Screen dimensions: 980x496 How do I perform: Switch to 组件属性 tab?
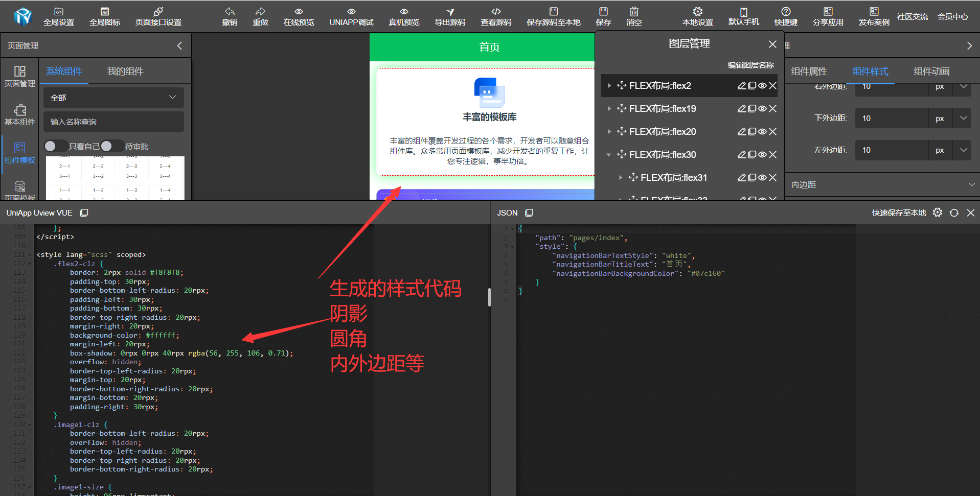click(x=809, y=72)
